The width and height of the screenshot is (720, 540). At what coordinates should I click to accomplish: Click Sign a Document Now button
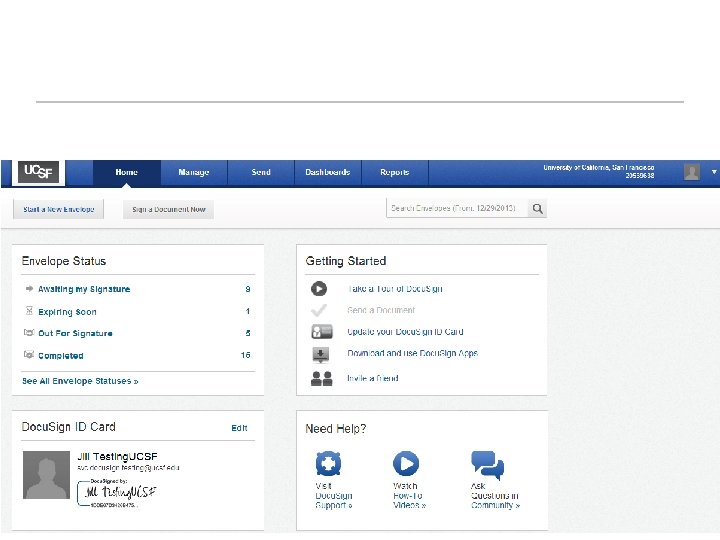coord(169,209)
